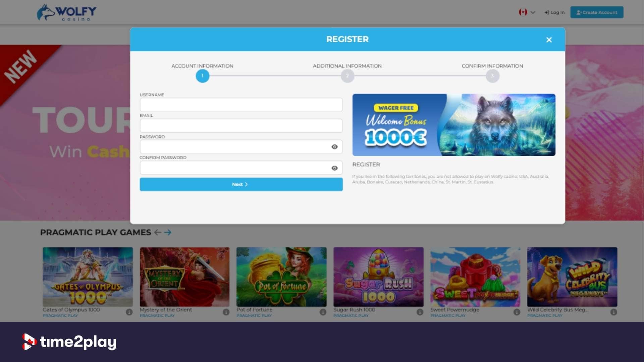Show info icon for Pot of Fortune

(x=323, y=312)
